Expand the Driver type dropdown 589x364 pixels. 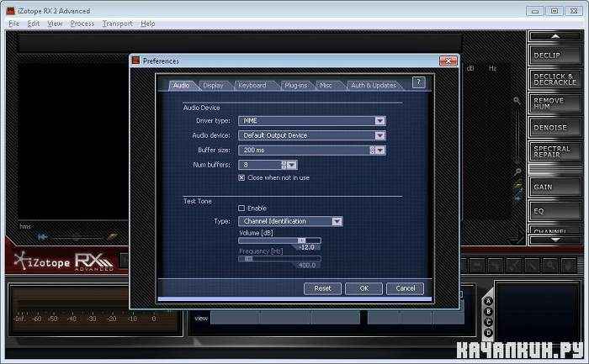[380, 120]
